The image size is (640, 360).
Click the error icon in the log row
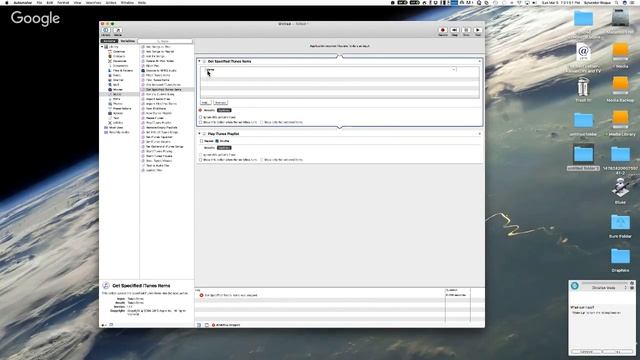point(201,295)
